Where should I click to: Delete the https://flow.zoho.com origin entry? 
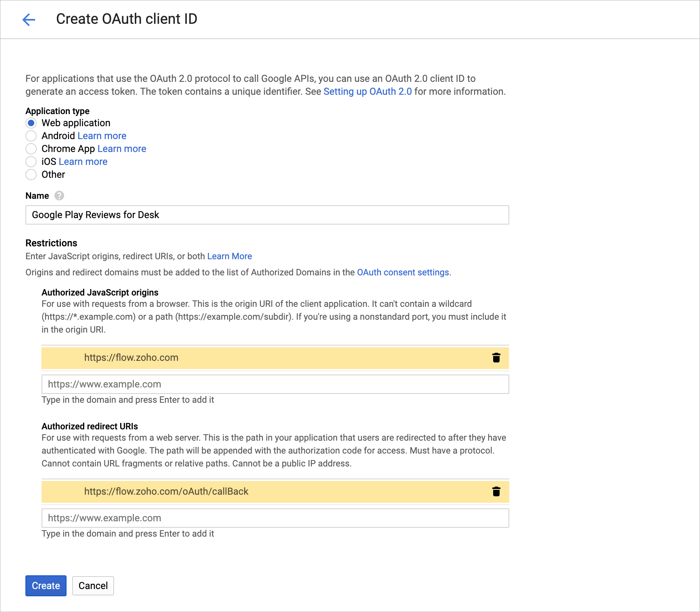(496, 358)
